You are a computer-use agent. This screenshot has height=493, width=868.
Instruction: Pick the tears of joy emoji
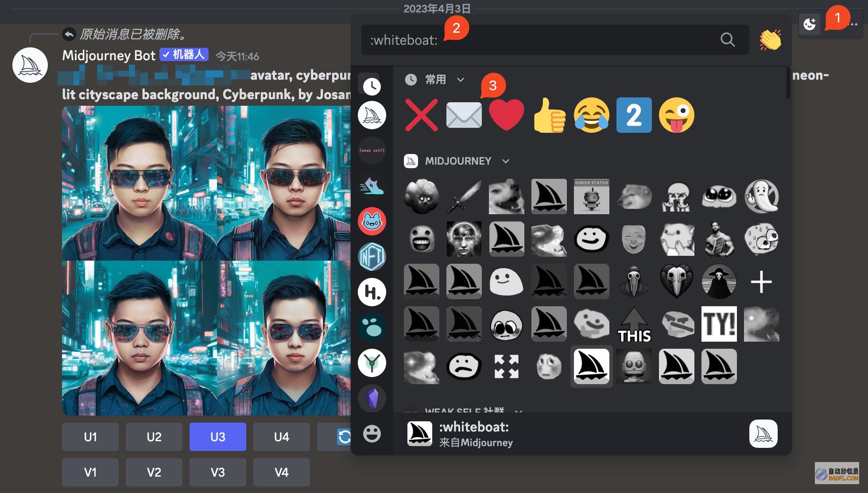591,116
